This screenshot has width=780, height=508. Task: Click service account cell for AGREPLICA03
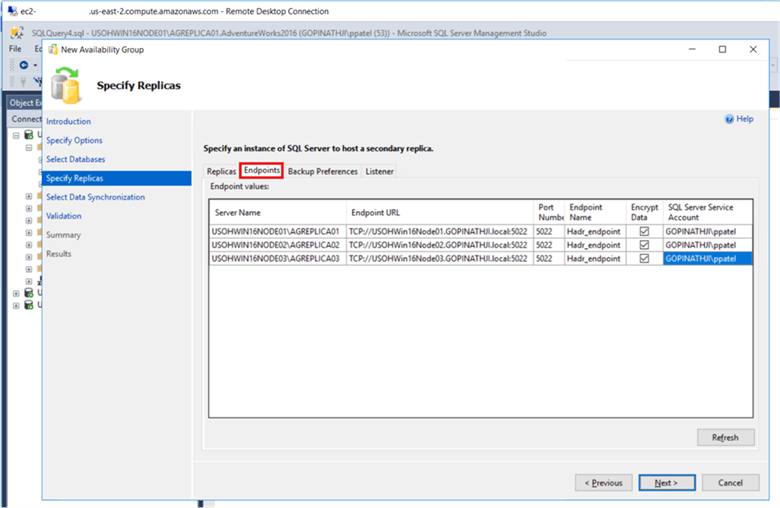coord(707,258)
